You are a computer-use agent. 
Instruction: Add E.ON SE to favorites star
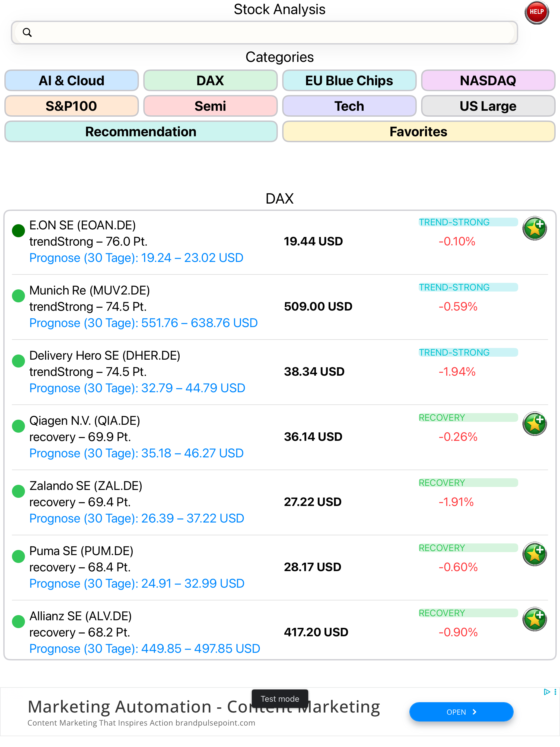pos(534,228)
